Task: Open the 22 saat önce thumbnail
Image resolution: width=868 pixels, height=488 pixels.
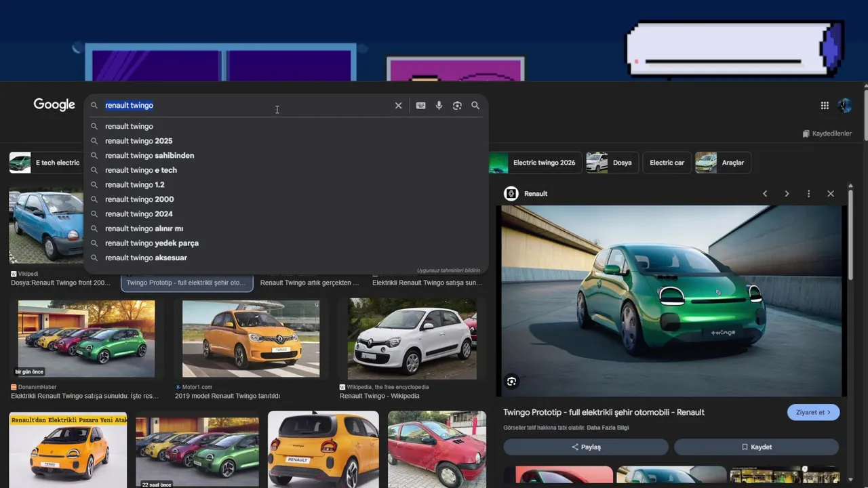Action: point(197,452)
